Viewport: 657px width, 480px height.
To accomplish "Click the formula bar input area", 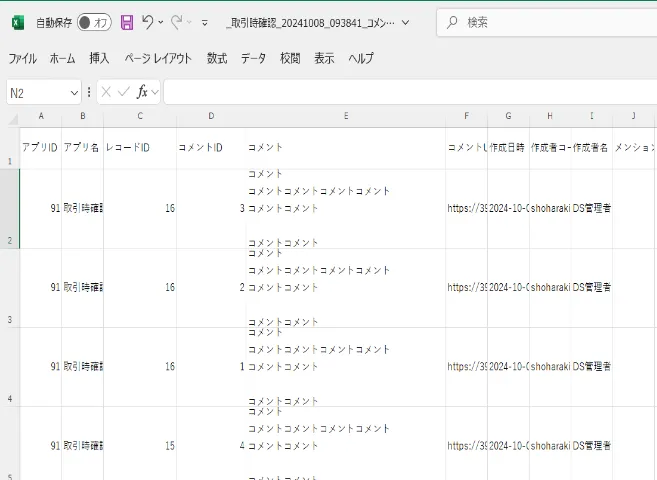I will 410,92.
